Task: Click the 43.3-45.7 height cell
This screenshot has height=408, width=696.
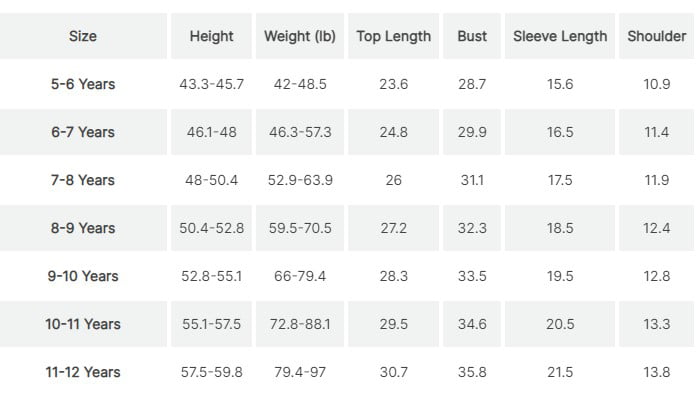Action: tap(212, 84)
